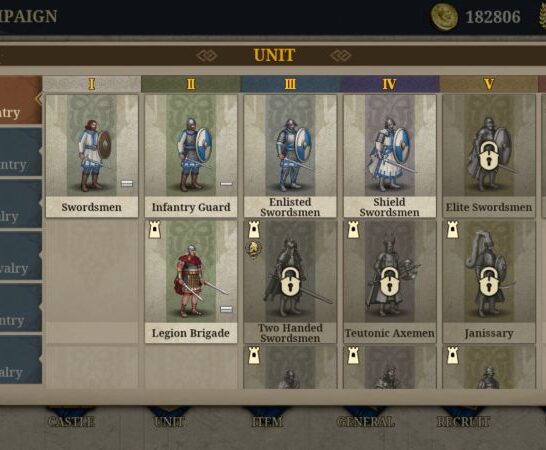The width and height of the screenshot is (546, 450).
Task: Click the gold medal icon on Two Handed Swordsmen
Action: (254, 250)
